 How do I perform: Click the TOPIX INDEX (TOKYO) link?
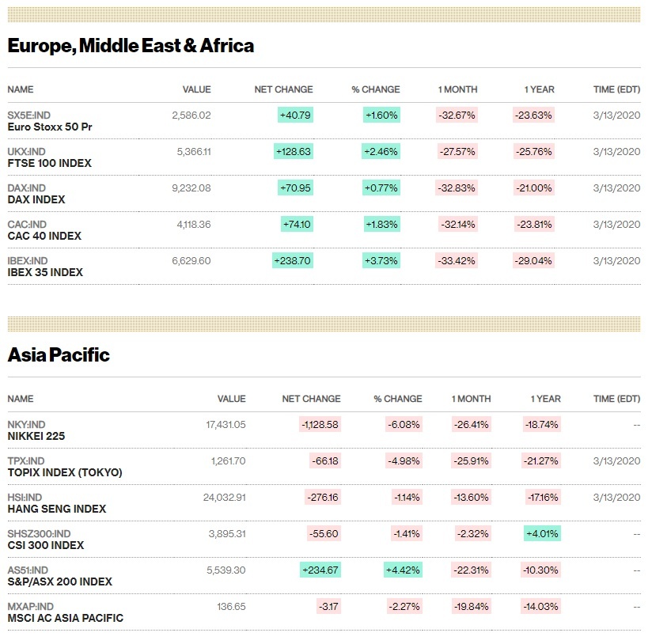pyautogui.click(x=65, y=472)
